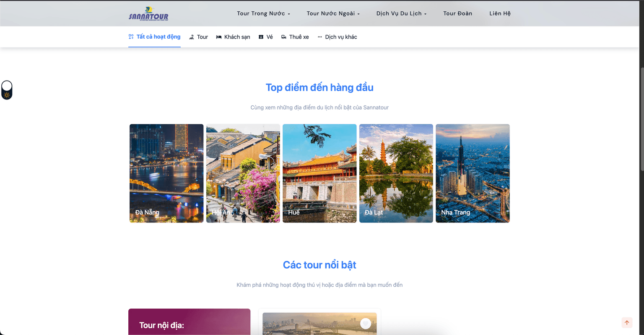Go to the Liên Hệ page
The width and height of the screenshot is (644, 335).
(x=500, y=13)
